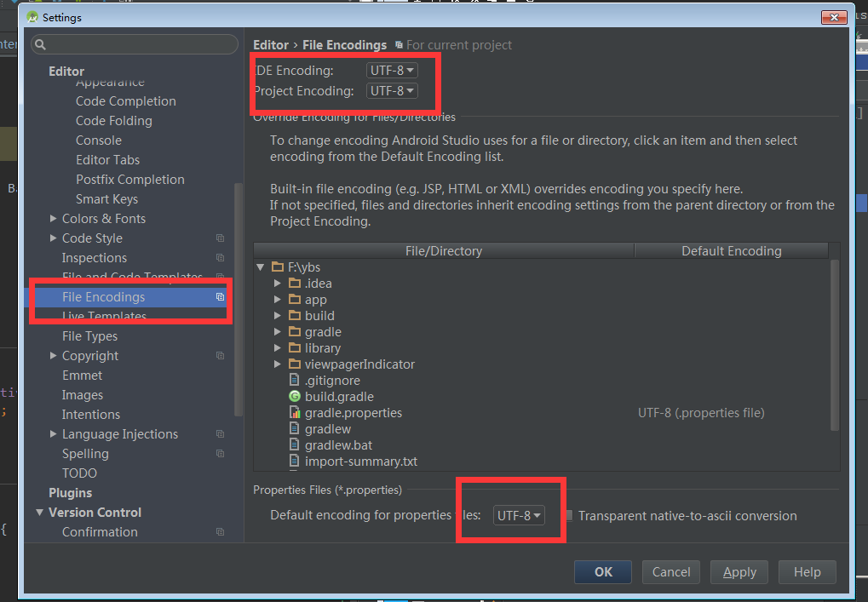The width and height of the screenshot is (868, 602).
Task: Click the build folder icon
Action: (x=295, y=315)
